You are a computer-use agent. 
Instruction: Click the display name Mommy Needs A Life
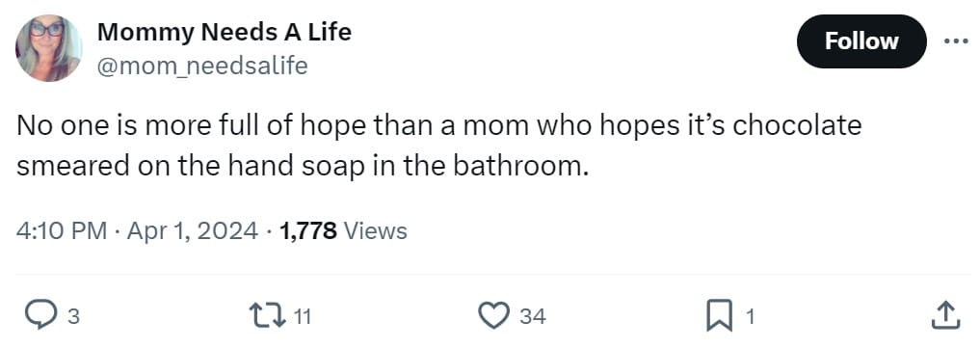(225, 31)
